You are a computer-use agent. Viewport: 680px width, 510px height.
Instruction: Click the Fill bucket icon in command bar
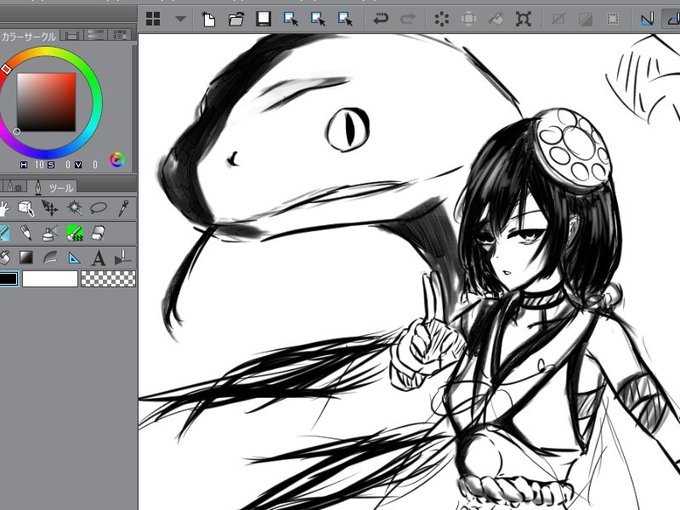point(496,19)
